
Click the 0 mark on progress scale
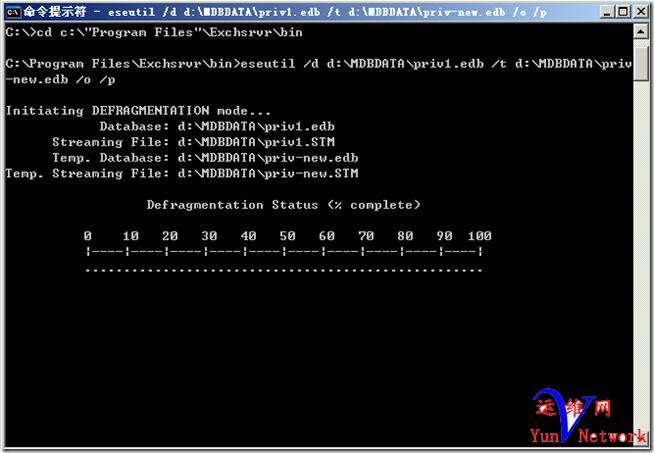(x=88, y=236)
